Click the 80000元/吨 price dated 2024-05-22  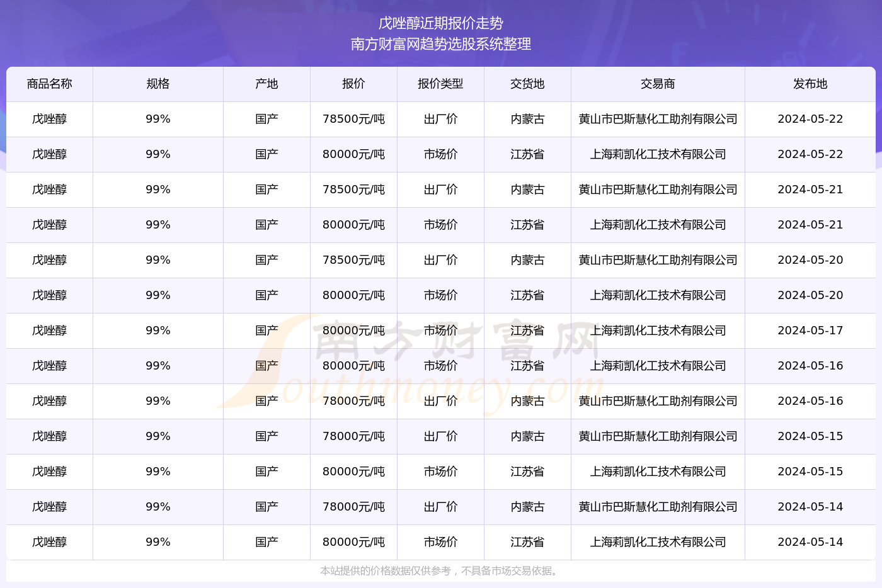click(354, 154)
